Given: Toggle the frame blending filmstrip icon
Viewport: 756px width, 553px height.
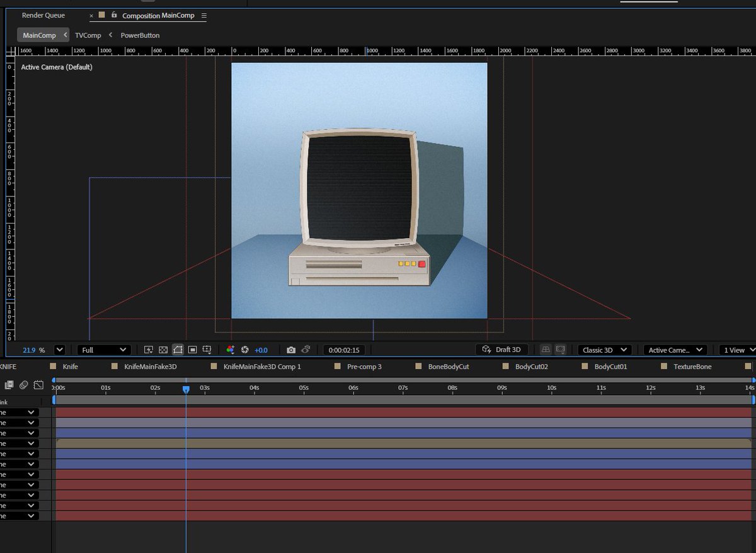Looking at the screenshot, I should (9, 384).
